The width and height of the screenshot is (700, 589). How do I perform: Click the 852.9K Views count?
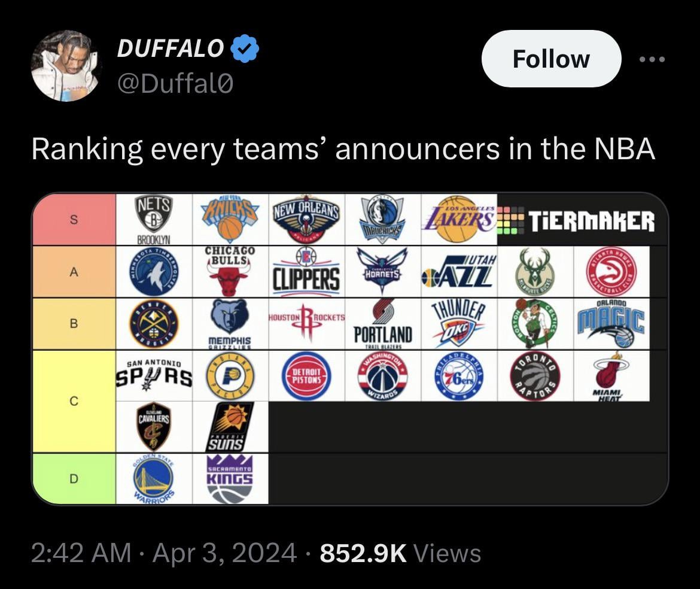400,553
